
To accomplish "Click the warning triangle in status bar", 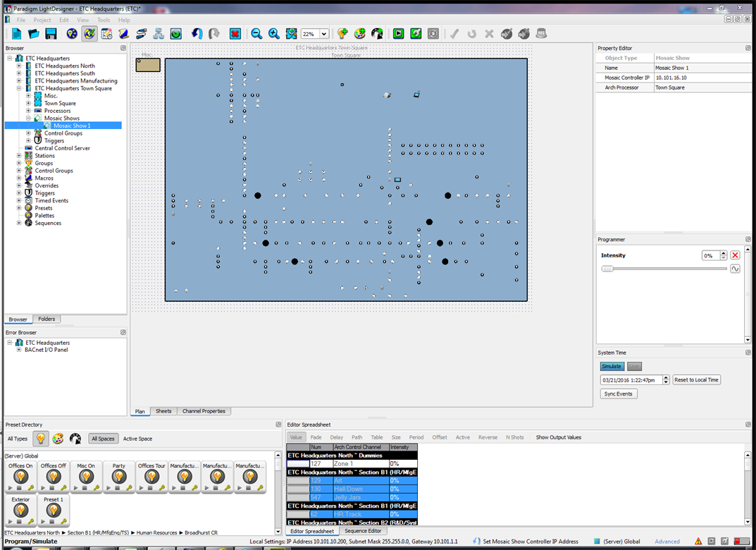I will 698,542.
